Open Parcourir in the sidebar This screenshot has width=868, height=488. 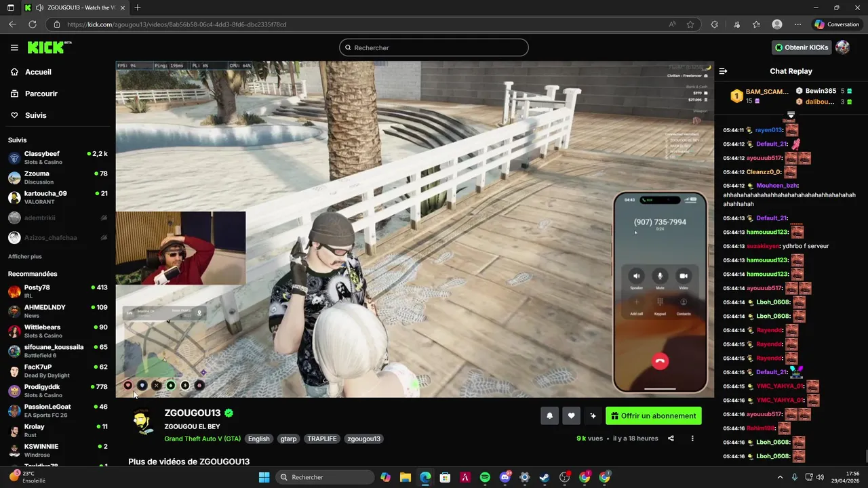[x=41, y=94]
